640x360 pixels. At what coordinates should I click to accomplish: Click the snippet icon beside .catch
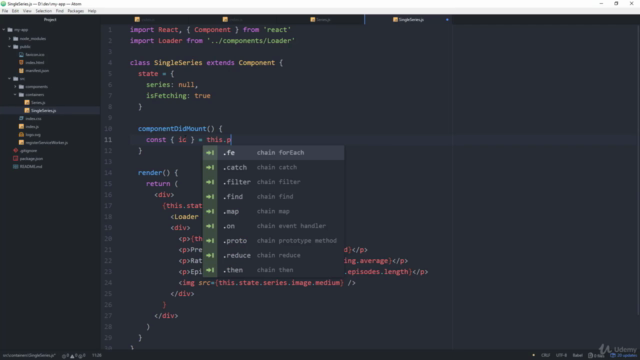coord(210,167)
